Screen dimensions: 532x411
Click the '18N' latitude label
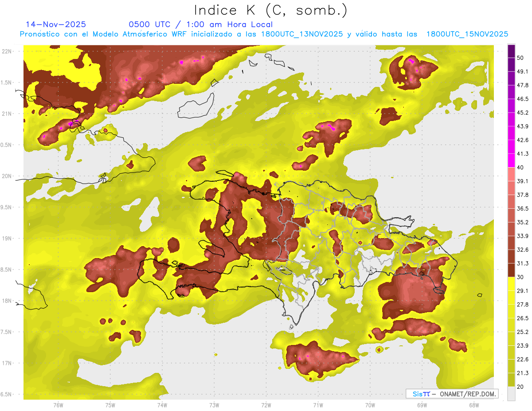pos(8,301)
